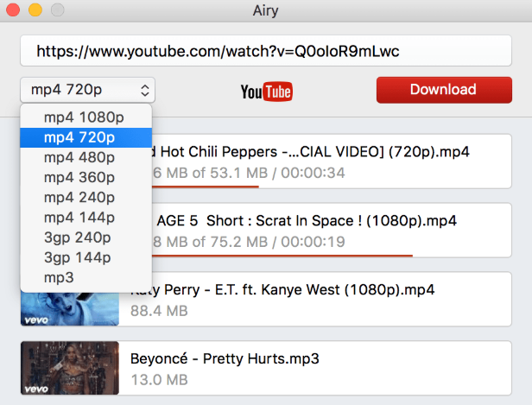Click Beyoncé Pretty Hurts thumbnail
532x405 pixels.
click(70, 368)
